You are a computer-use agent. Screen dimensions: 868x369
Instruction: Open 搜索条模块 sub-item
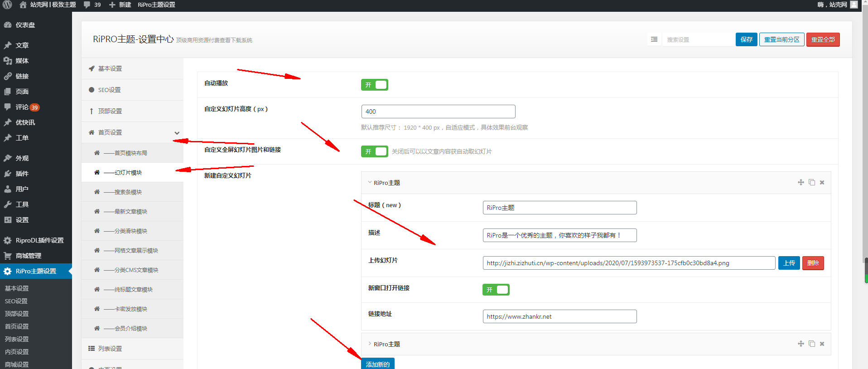(132, 192)
